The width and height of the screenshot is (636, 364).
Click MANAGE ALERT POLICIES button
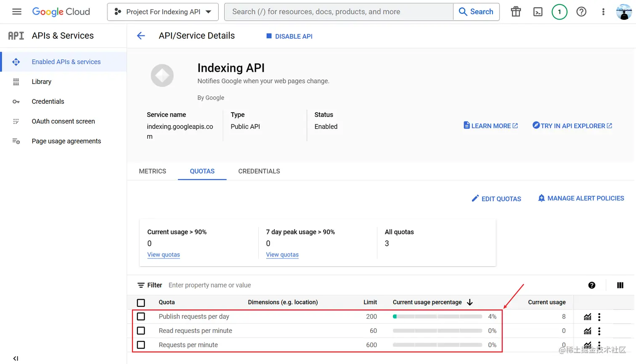click(581, 198)
